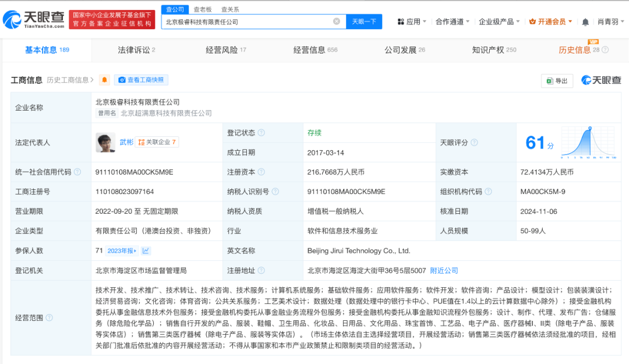Open the 应用 dropdown menu
This screenshot has height=364, width=629.
click(x=412, y=22)
